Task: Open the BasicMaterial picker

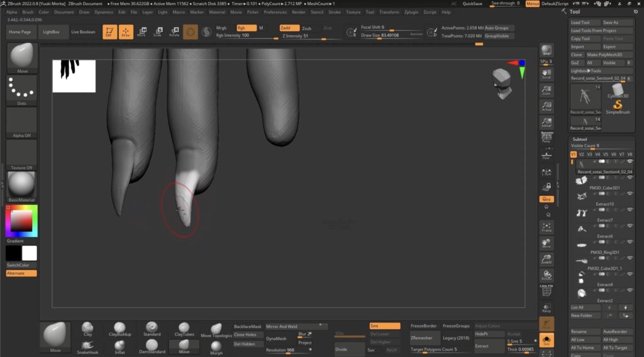Action: pyautogui.click(x=21, y=186)
